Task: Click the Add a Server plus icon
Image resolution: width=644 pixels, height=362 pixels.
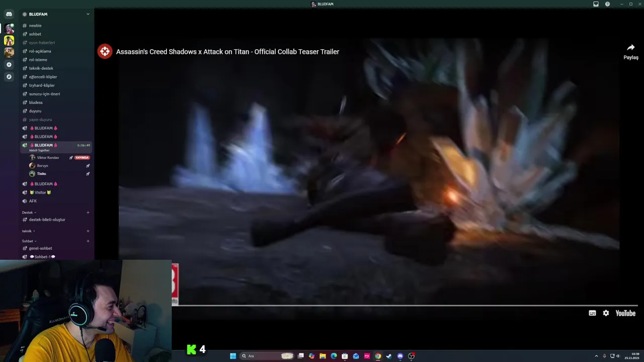Action: [x=9, y=64]
